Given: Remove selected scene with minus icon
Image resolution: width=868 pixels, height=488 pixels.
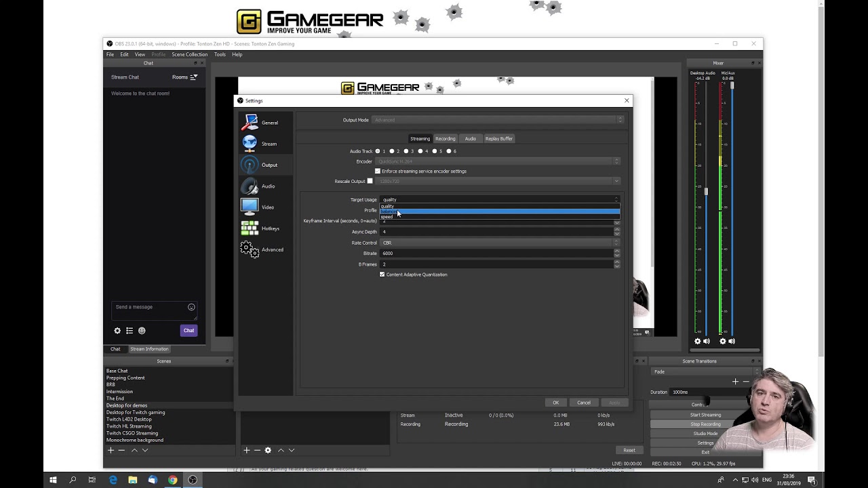Looking at the screenshot, I should click(121, 450).
